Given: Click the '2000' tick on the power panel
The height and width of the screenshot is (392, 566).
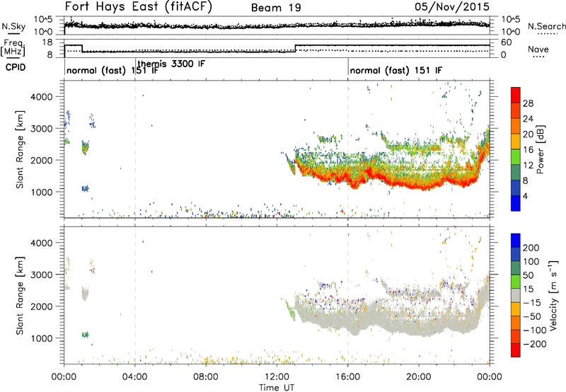Looking at the screenshot, I should [x=42, y=160].
